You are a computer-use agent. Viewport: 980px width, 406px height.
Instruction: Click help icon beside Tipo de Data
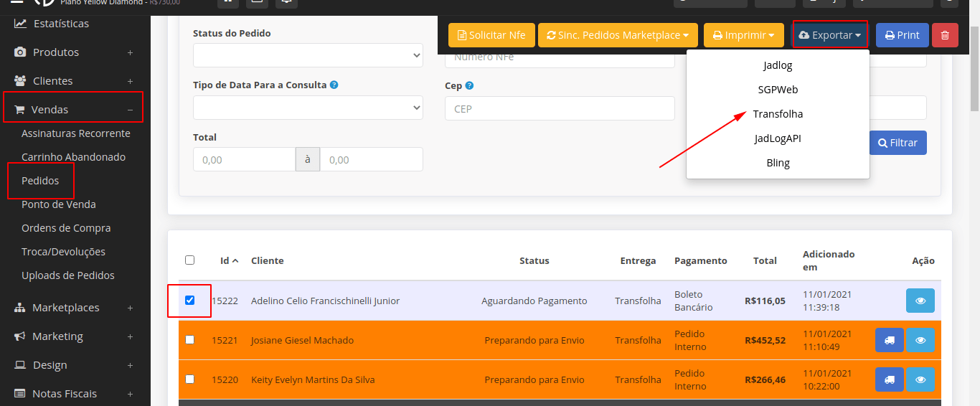[334, 85]
